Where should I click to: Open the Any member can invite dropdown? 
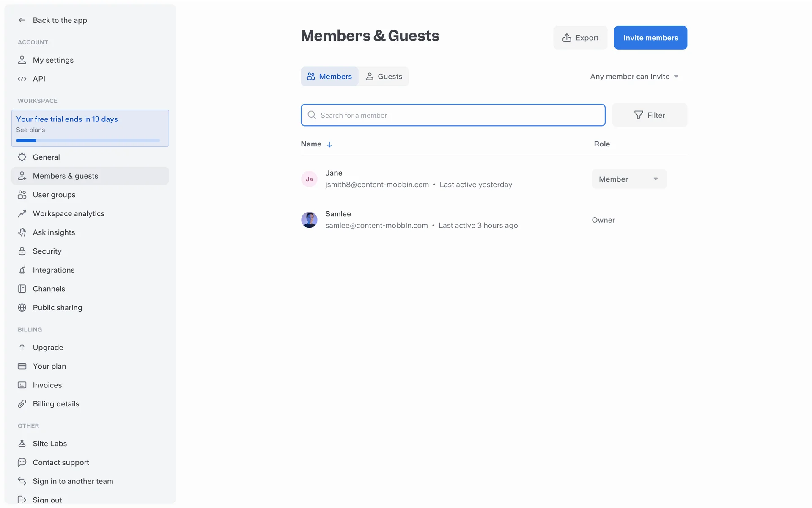(634, 77)
